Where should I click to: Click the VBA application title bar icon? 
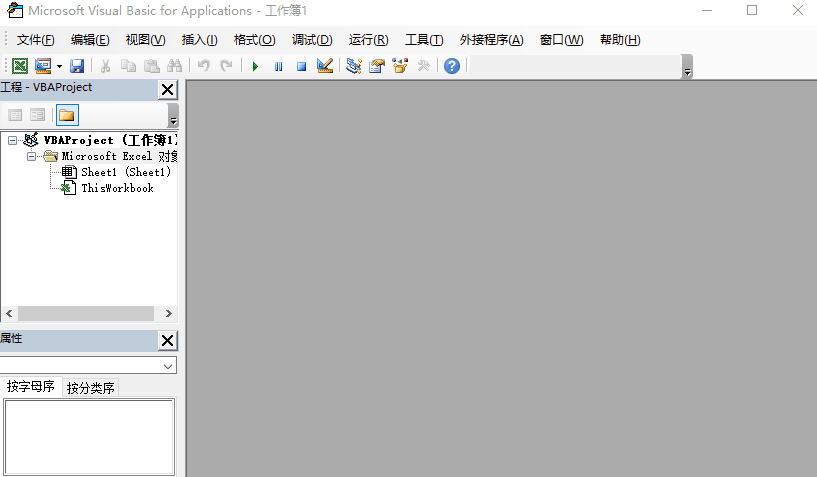pyautogui.click(x=15, y=10)
